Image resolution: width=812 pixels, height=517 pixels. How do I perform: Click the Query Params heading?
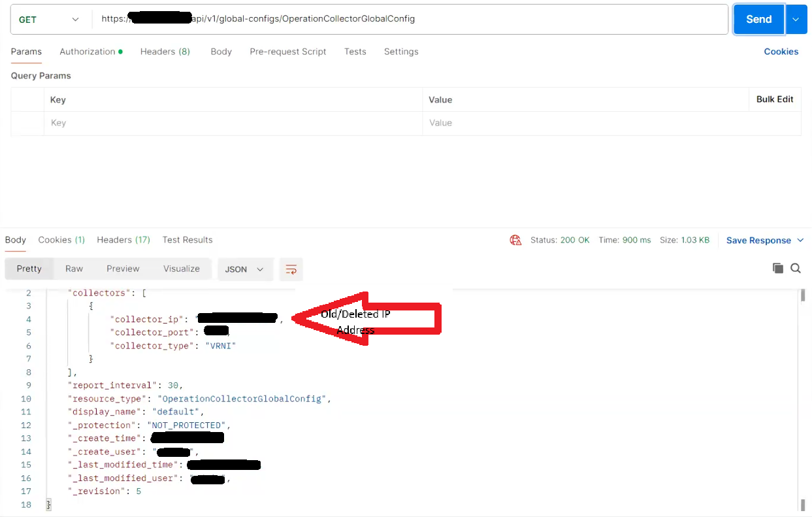click(x=41, y=76)
